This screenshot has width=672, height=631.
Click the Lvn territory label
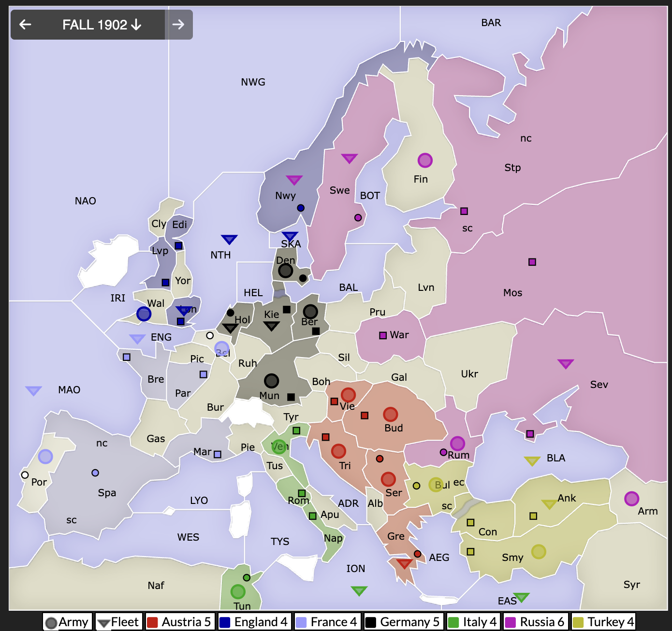coord(426,287)
